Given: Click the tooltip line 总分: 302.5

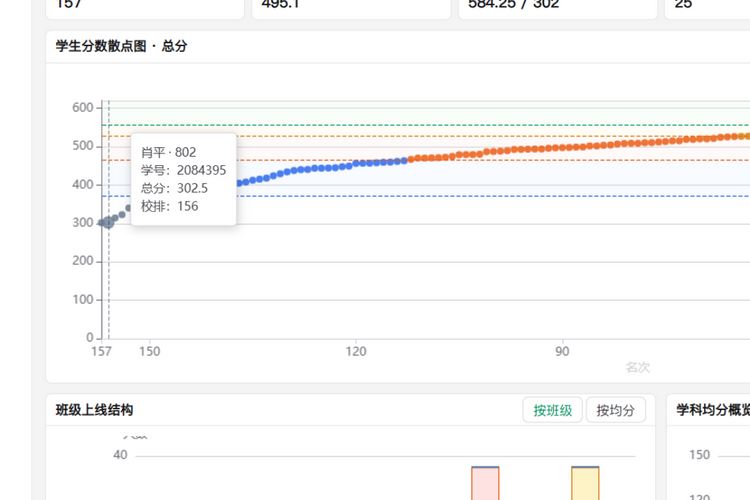Looking at the screenshot, I should pyautogui.click(x=174, y=188).
